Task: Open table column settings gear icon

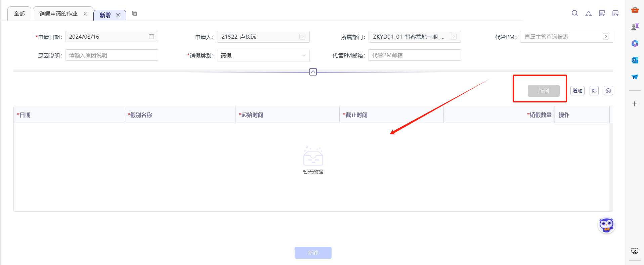Action: click(608, 91)
